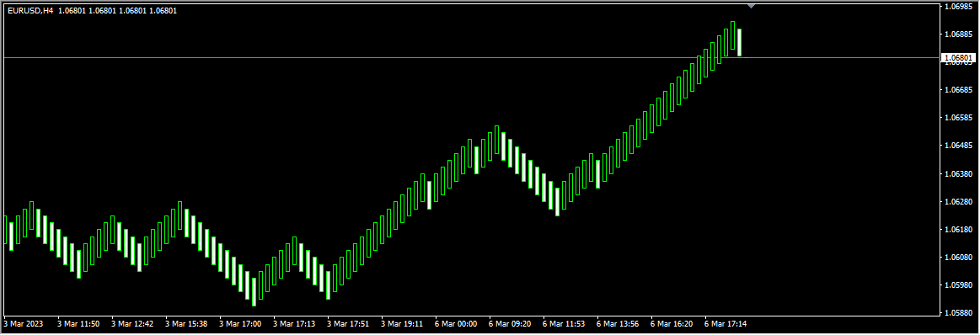Click the 1.06985 price scale label
Image resolution: width=980 pixels, height=335 pixels.
tap(960, 6)
